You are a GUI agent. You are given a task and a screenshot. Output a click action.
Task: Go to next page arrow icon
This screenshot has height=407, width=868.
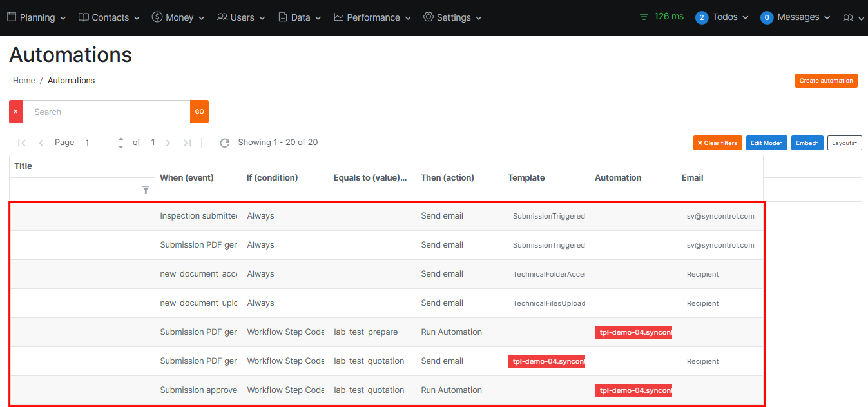click(x=168, y=143)
